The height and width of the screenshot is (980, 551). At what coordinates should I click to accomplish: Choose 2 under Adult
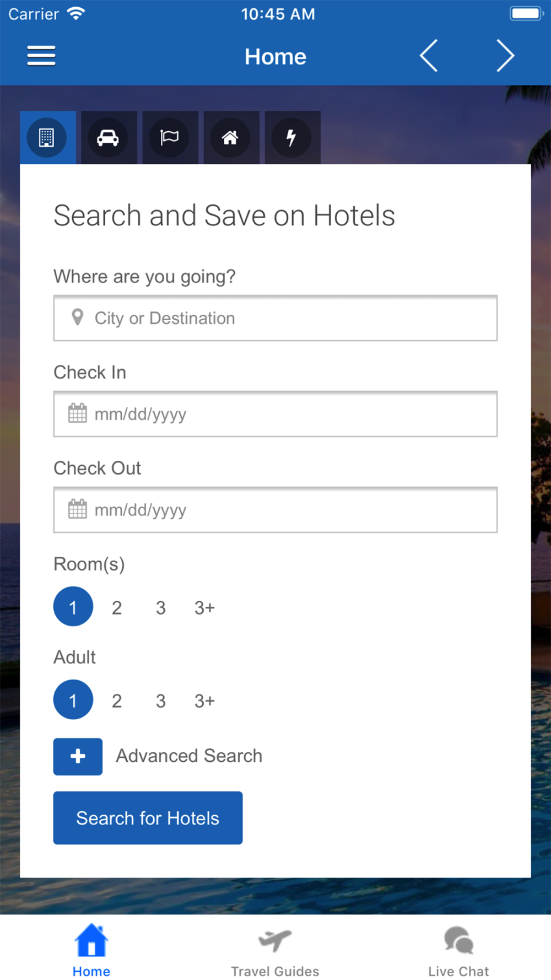(117, 701)
